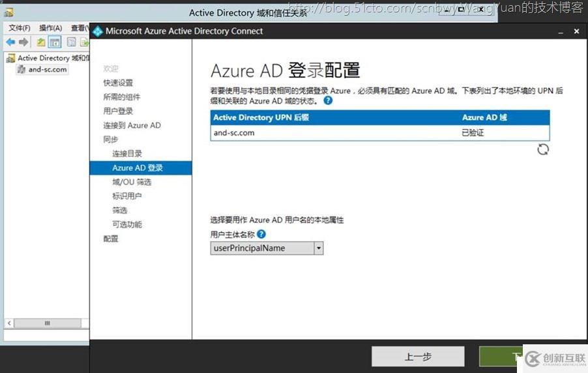This screenshot has width=588, height=373.
Task: Click the back arrow in the MMC toolbar
Action: pyautogui.click(x=10, y=42)
